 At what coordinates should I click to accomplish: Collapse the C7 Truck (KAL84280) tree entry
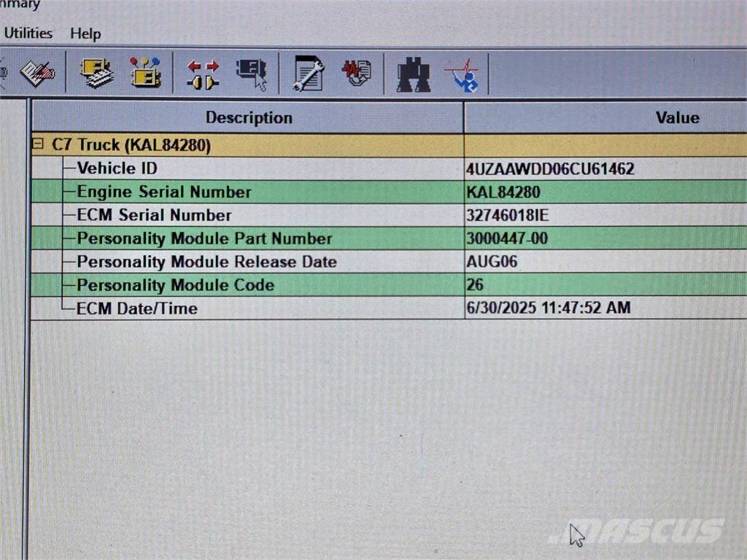tap(36, 144)
